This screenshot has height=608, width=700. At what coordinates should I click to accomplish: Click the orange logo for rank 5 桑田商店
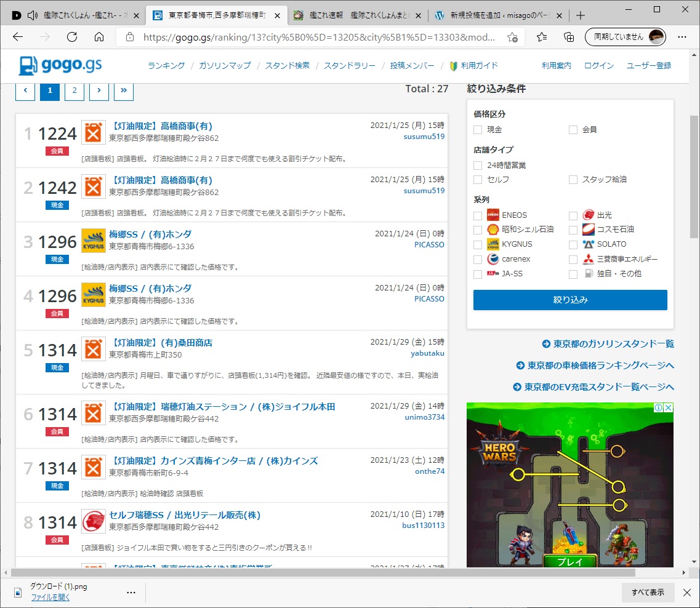coord(94,349)
